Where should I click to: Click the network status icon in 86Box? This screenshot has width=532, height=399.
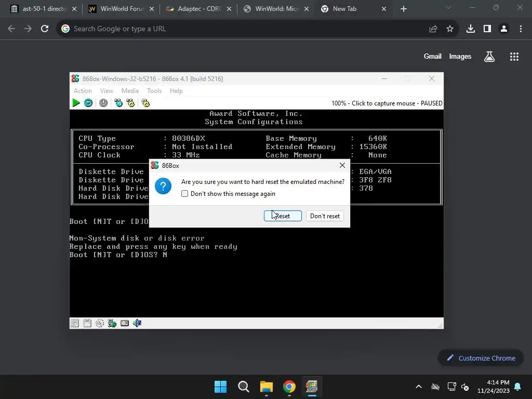[x=112, y=323]
